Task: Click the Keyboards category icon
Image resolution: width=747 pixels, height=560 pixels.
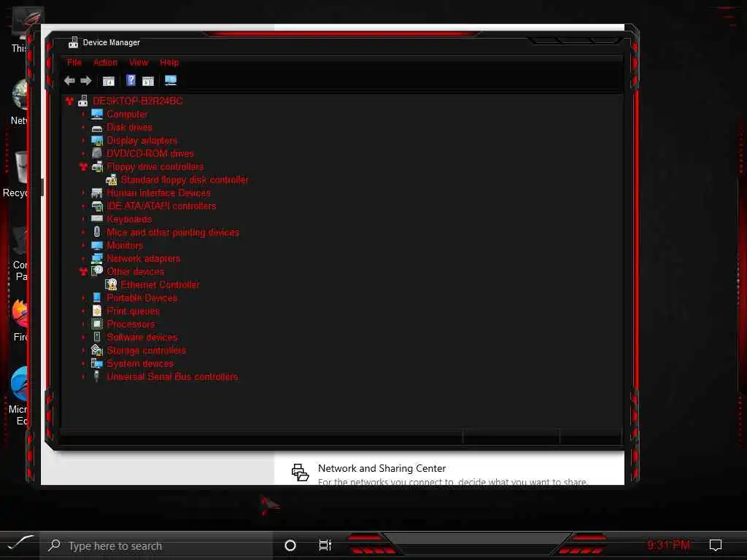Action: tap(97, 219)
